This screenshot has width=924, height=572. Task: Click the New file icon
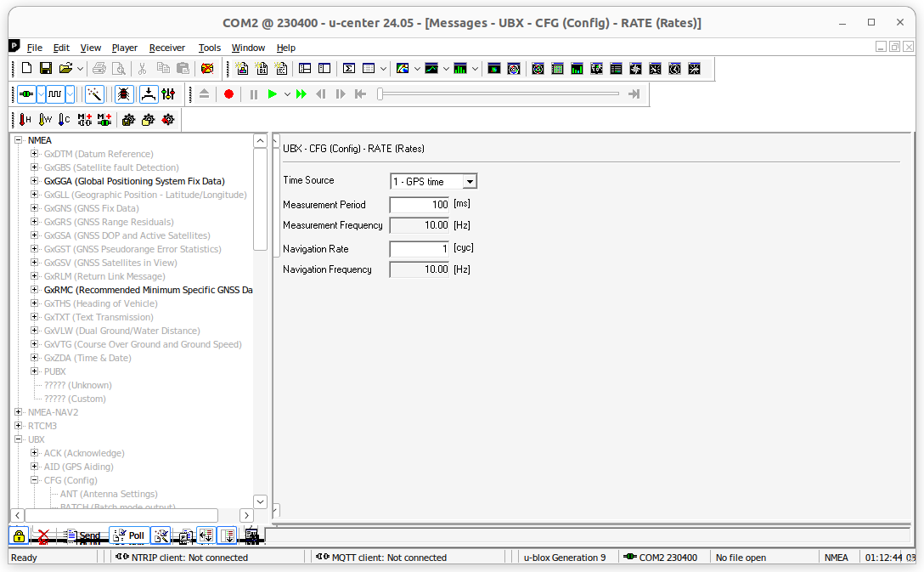pos(26,68)
